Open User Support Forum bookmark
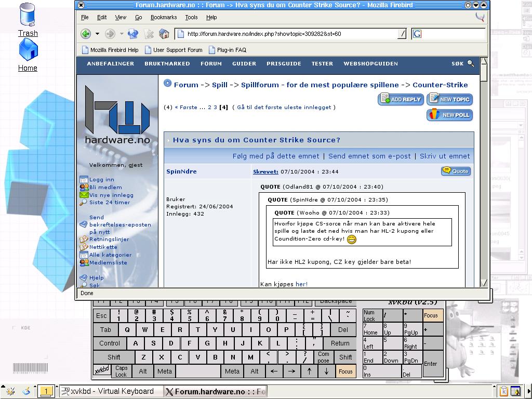Viewport: 532px width, 399px height. 174,50
